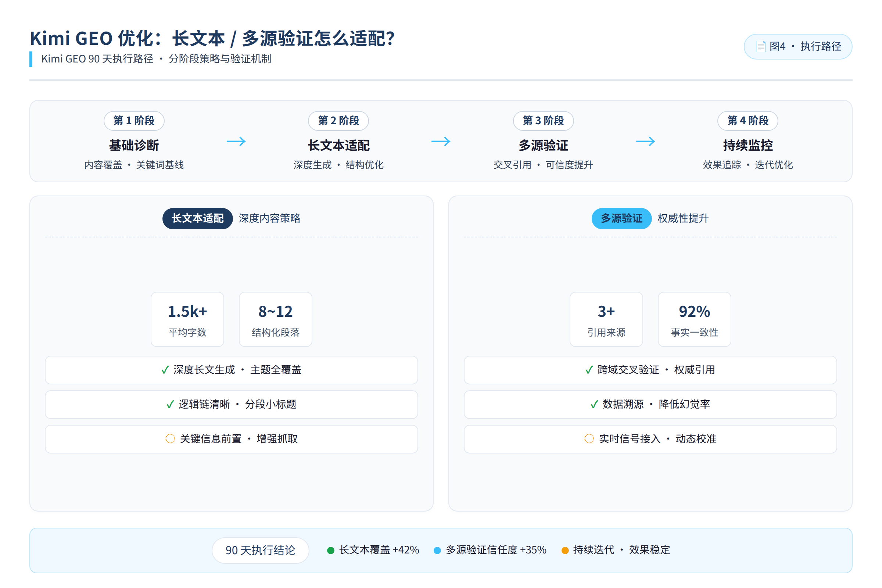Click the 基础诊断 stage heading

tap(134, 146)
